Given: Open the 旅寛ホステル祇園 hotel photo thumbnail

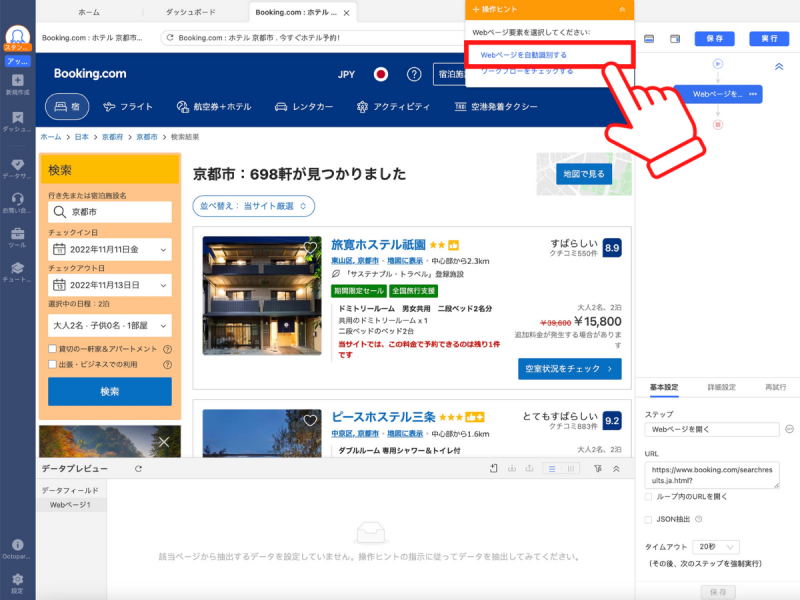Looking at the screenshot, I should (x=262, y=295).
